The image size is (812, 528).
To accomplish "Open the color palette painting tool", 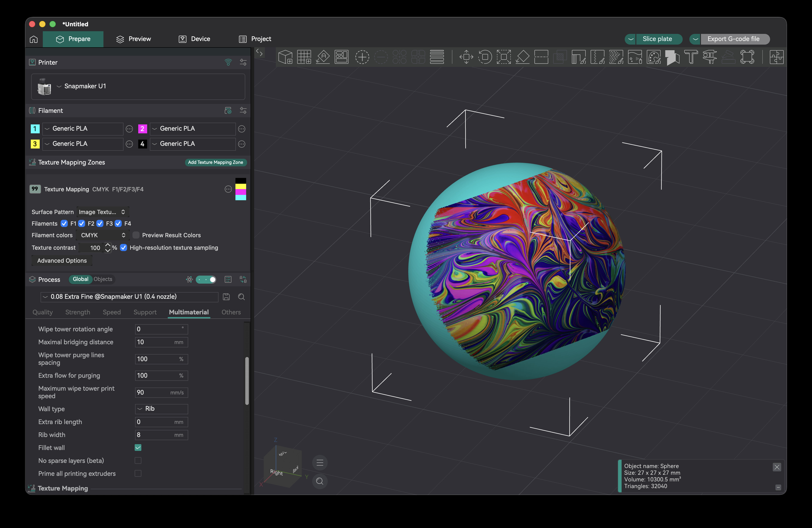I will [x=654, y=57].
